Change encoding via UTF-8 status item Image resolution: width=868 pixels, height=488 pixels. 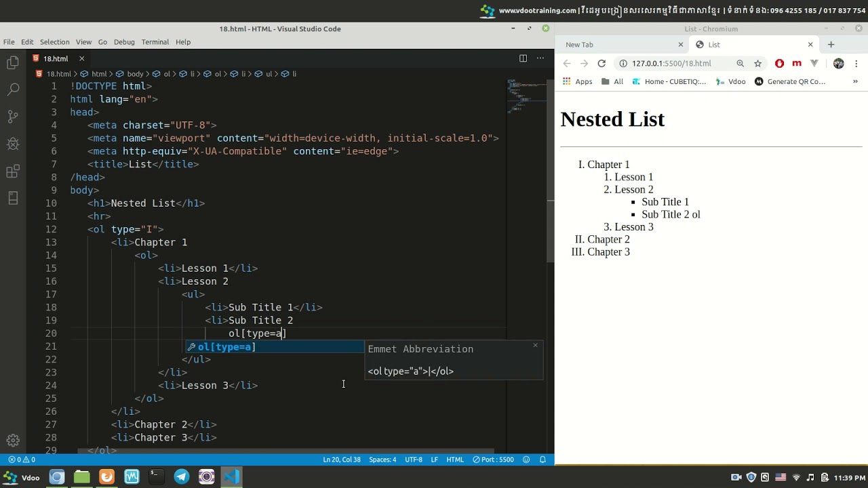pyautogui.click(x=414, y=460)
